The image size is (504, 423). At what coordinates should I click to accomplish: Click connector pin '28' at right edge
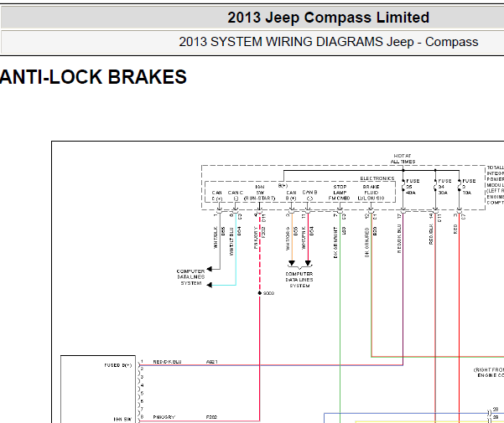pos(496,410)
